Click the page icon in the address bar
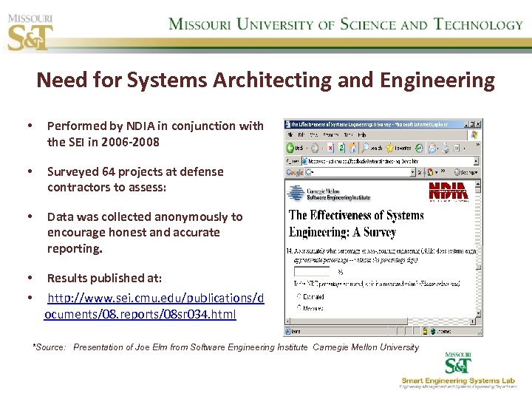This screenshot has height=399, width=532. point(304,161)
